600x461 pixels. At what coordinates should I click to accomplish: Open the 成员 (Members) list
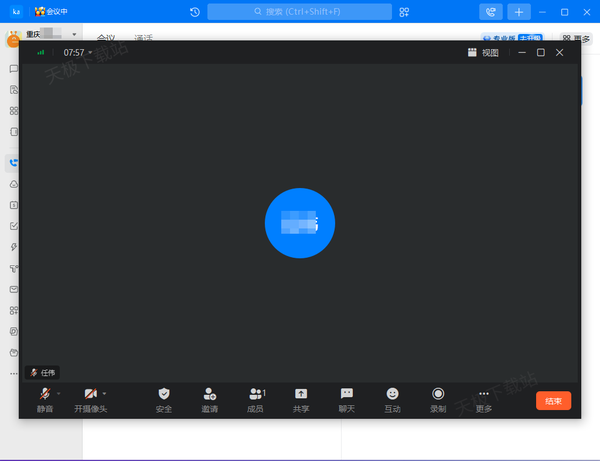click(256, 394)
